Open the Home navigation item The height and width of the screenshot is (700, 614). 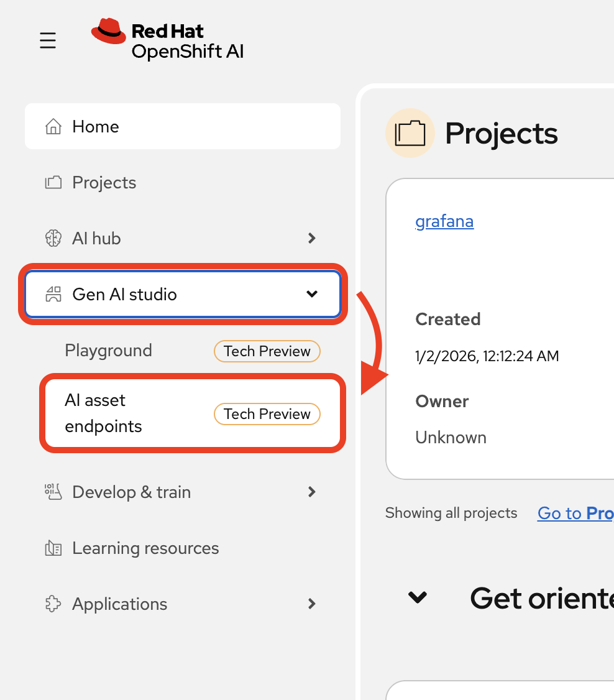(x=183, y=126)
